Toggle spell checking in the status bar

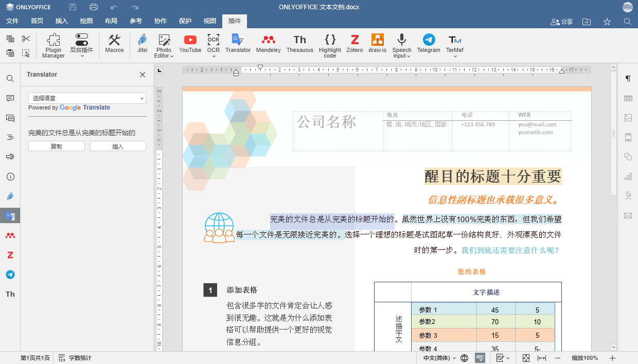coord(480,357)
